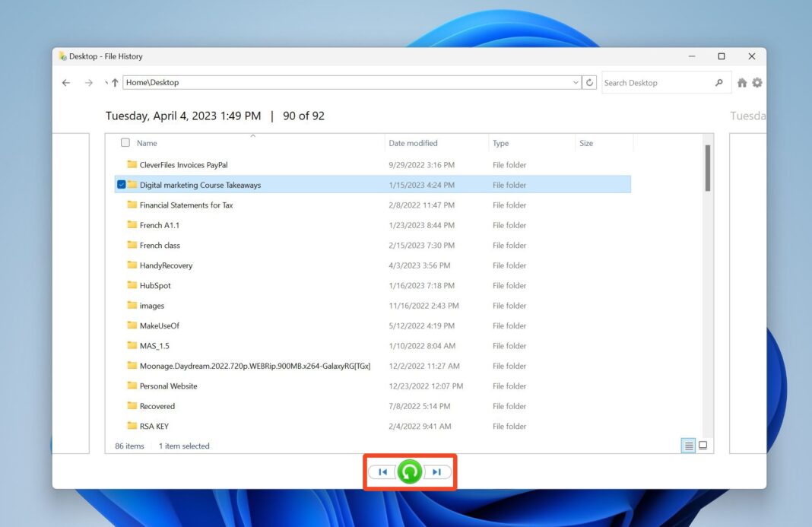
Task: Navigate back with the back arrow
Action: (65, 82)
